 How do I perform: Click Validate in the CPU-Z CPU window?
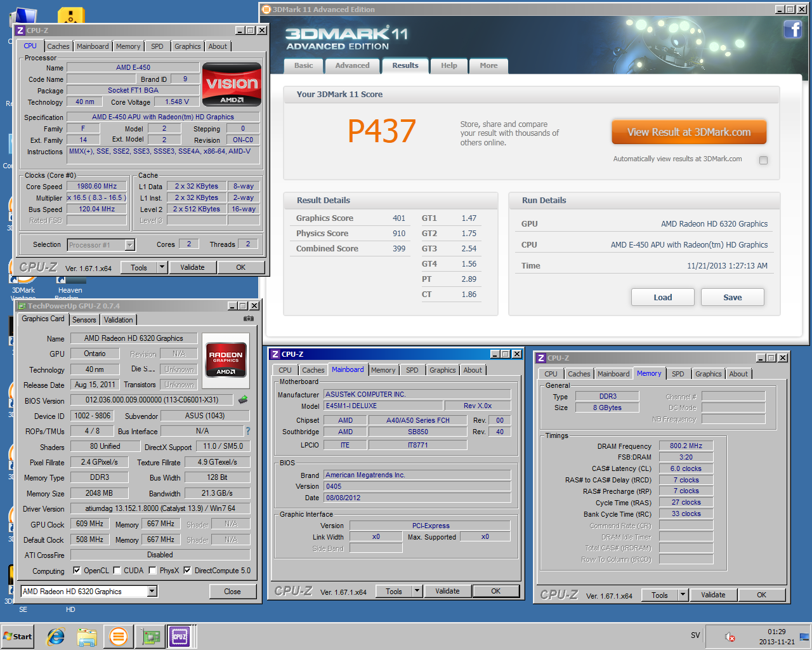pyautogui.click(x=192, y=267)
